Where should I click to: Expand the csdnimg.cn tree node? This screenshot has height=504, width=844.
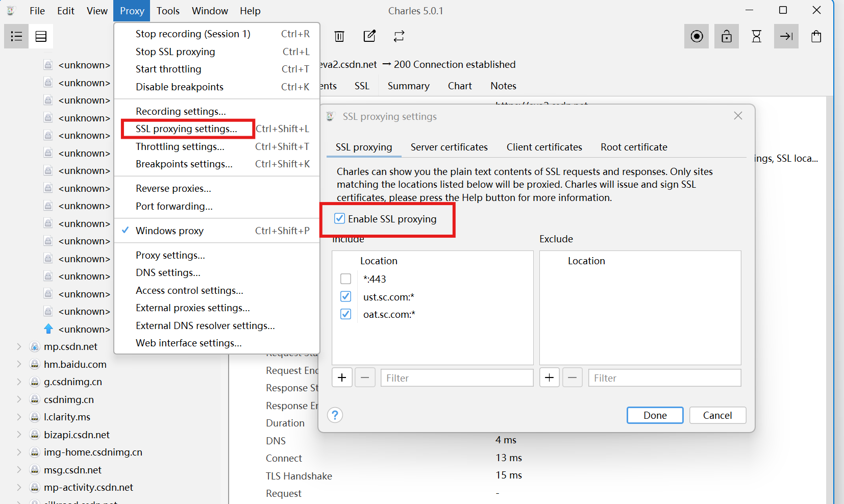point(19,399)
